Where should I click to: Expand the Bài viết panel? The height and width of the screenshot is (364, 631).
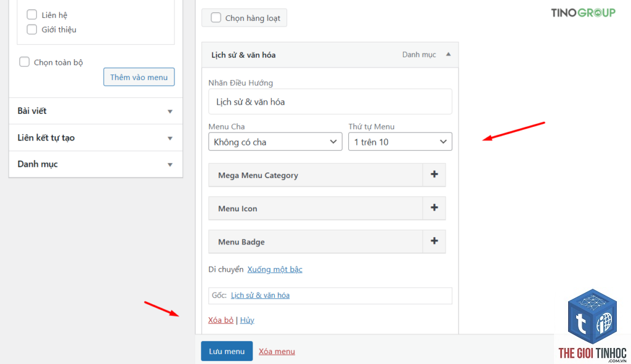tap(96, 111)
